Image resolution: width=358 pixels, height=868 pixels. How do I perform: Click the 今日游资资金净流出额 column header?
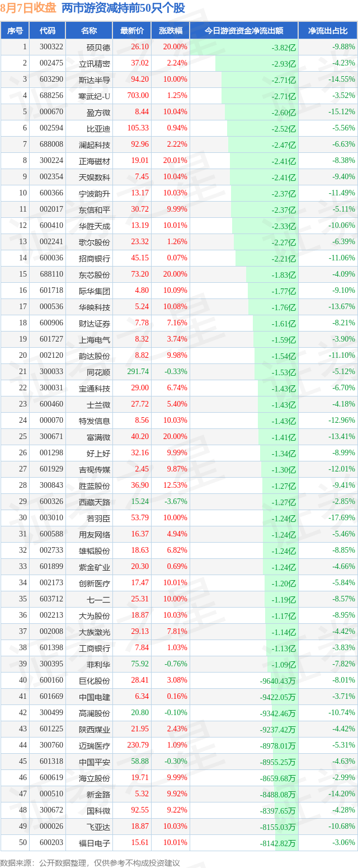[x=244, y=31]
